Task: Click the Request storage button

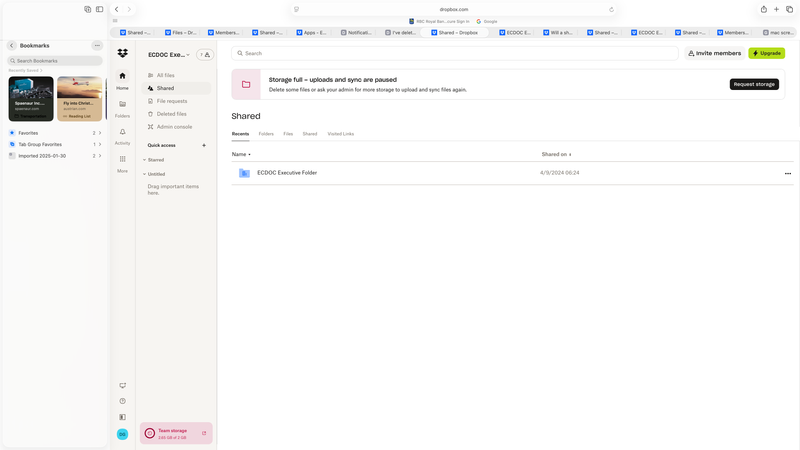Action: coord(753,84)
